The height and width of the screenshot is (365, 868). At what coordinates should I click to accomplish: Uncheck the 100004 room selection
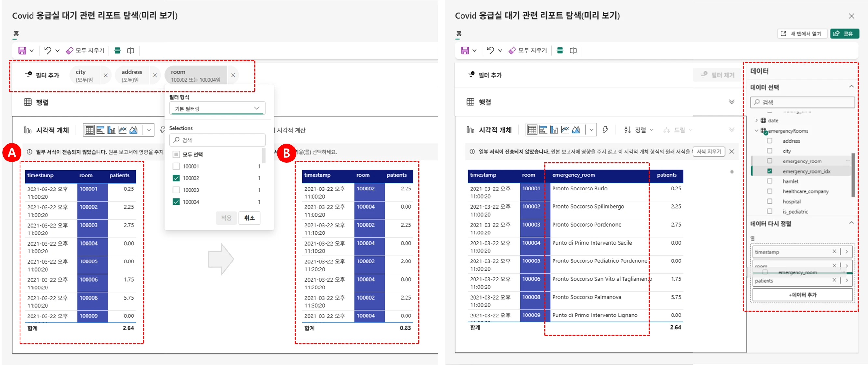(x=176, y=202)
